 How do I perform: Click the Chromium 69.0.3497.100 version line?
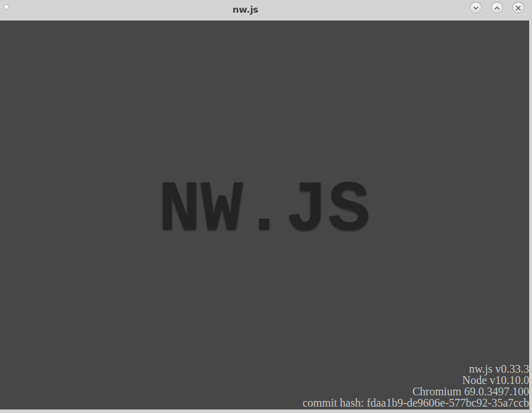[x=471, y=392]
